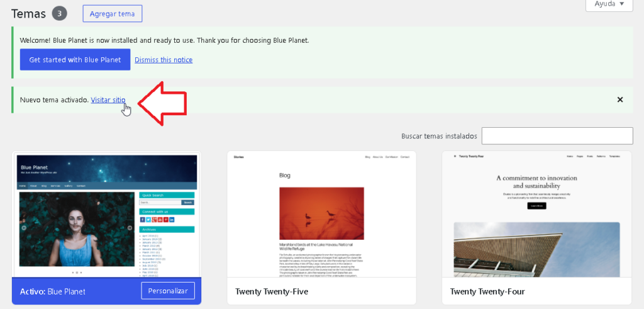Viewport: 644px width, 309px height.
Task: Click the Agregar tema button
Action: coord(112,14)
